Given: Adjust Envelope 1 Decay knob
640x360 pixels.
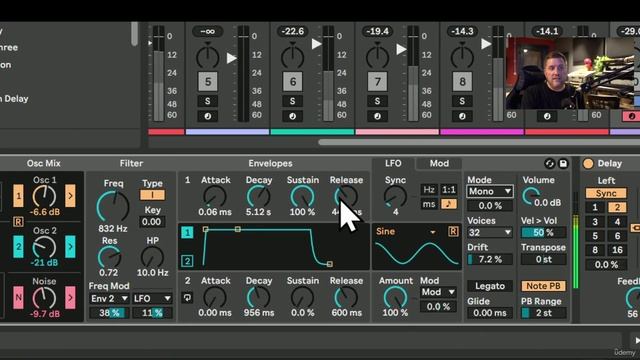Looking at the screenshot, I should (258, 197).
